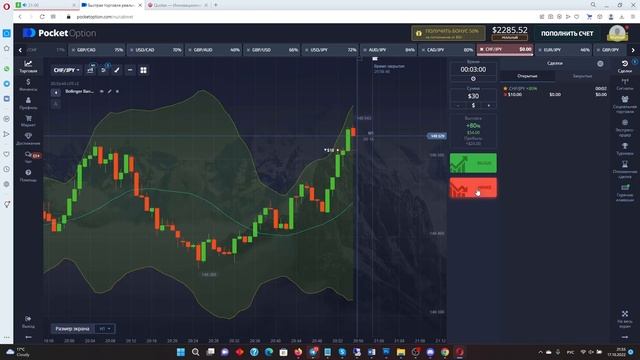
Task: Increase trade amount with plus stepper
Action: pos(489,106)
